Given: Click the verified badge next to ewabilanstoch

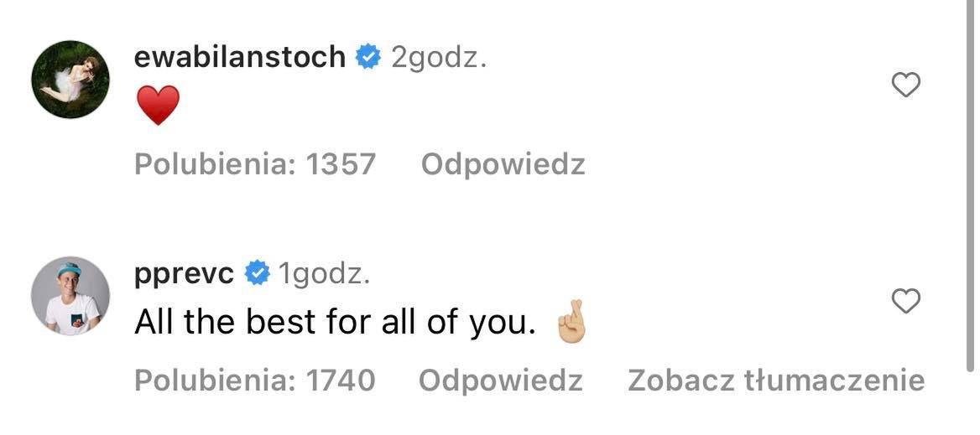Looking at the screenshot, I should tap(367, 57).
